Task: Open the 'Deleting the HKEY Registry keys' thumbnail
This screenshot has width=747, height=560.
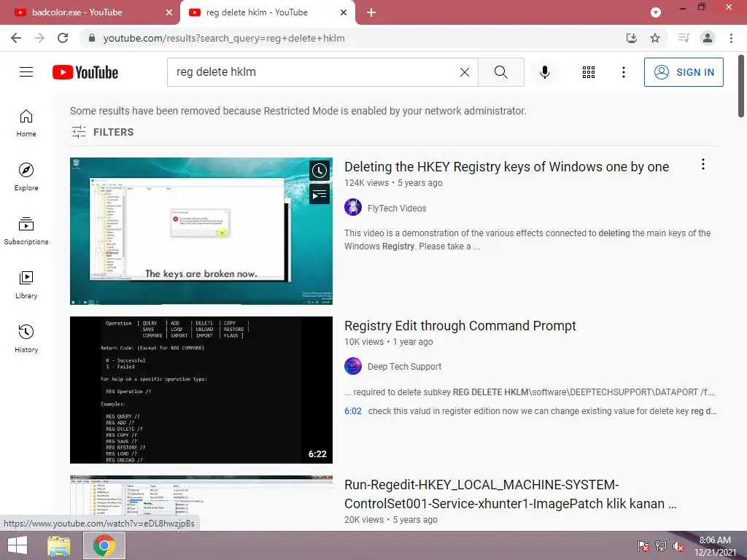Action: (x=201, y=231)
